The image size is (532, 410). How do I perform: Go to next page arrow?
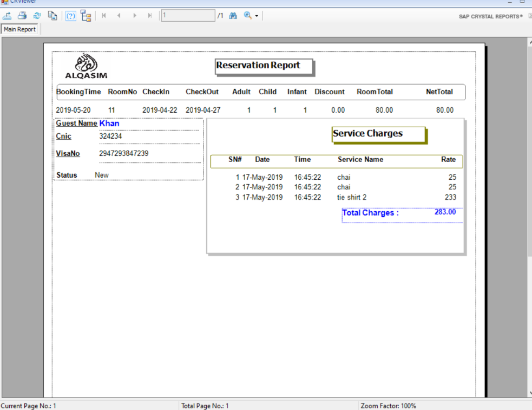point(135,16)
